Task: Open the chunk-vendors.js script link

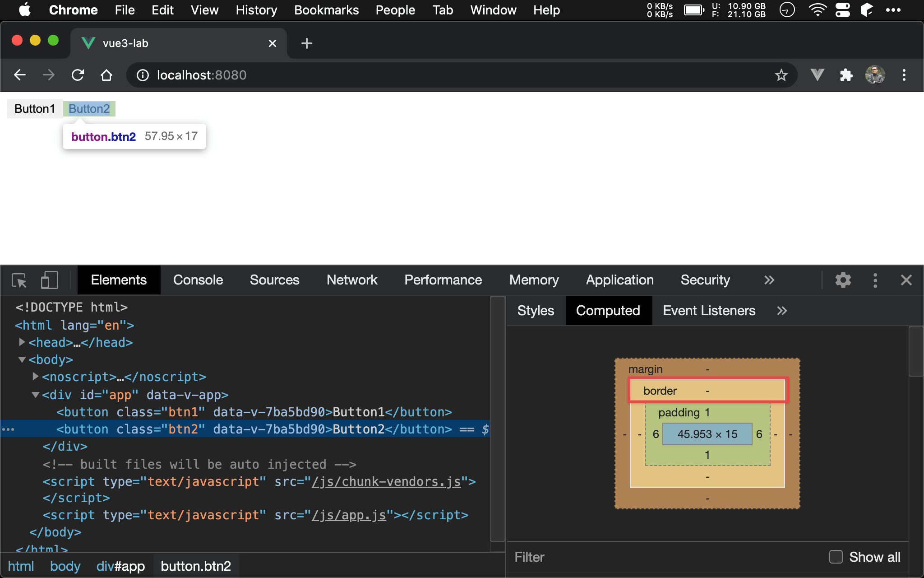Action: click(x=386, y=482)
